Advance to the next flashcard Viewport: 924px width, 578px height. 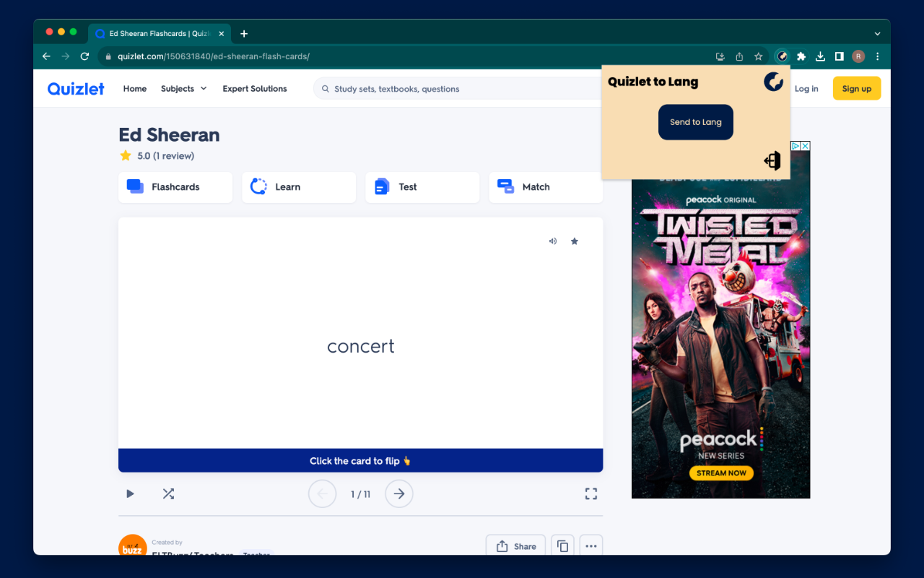398,493
